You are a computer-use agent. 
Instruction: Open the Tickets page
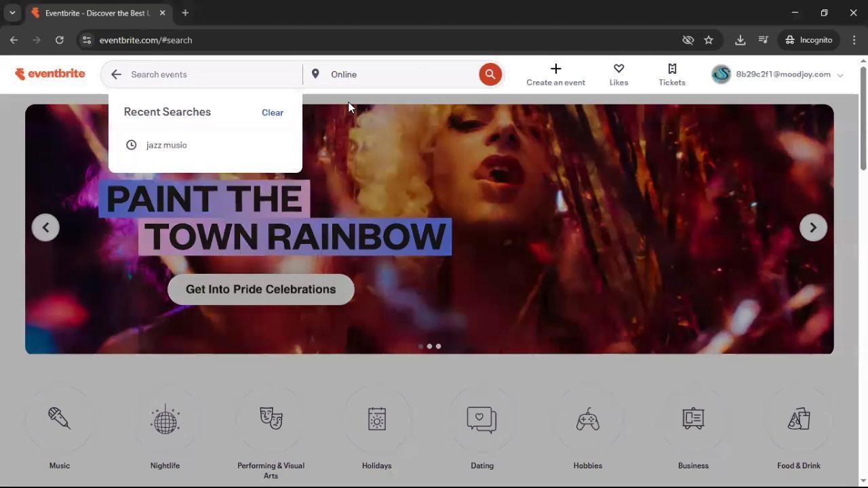pos(671,74)
